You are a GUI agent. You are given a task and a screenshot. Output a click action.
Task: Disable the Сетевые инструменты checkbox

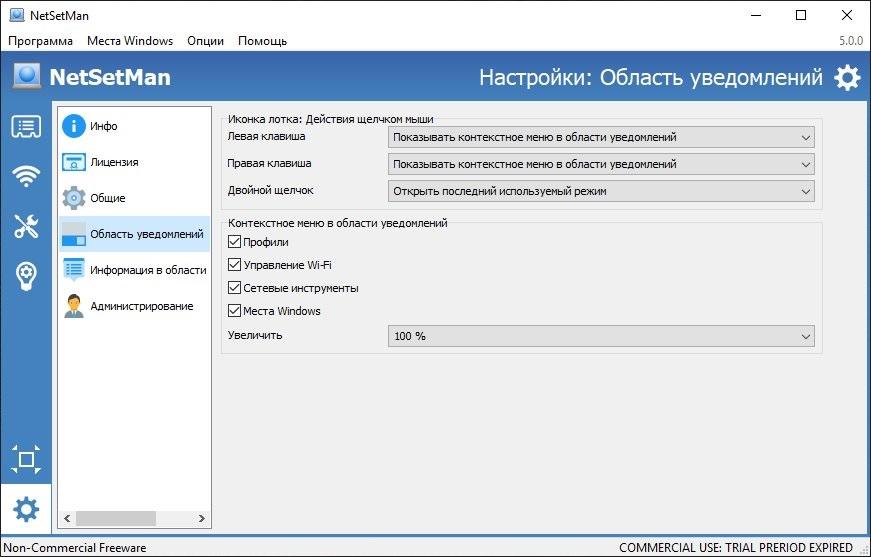[x=235, y=288]
